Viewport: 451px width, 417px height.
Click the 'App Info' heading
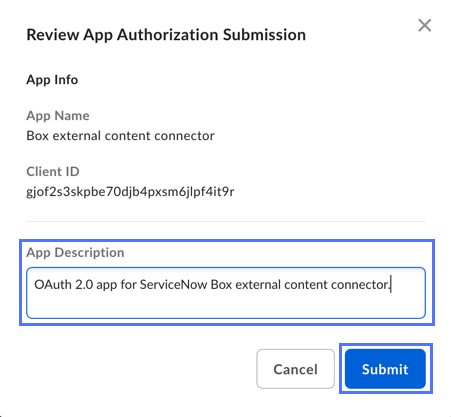click(52, 80)
